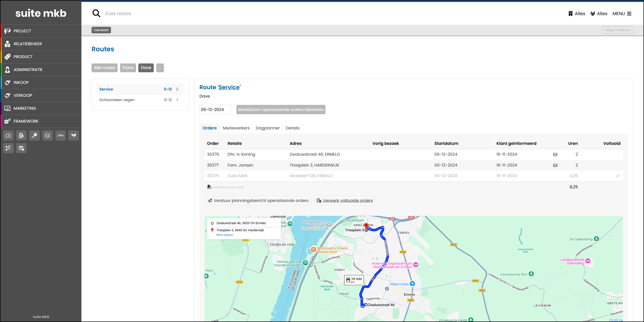The height and width of the screenshot is (322, 644).
Task: Select the layers icon in left sidebar
Action: click(48, 135)
